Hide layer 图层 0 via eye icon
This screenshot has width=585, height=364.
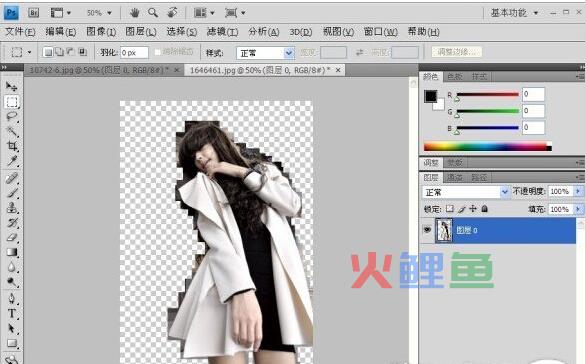coord(428,230)
